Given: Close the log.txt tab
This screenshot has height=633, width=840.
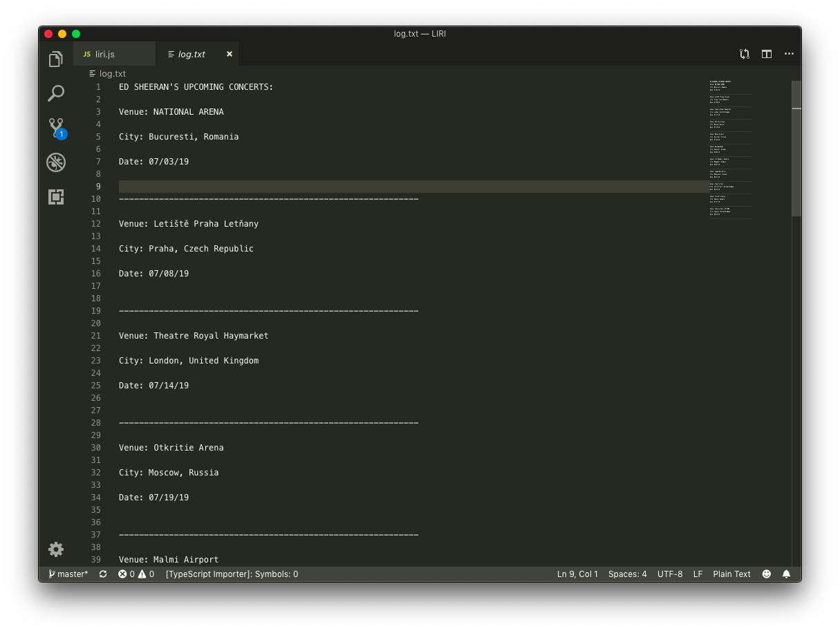Looking at the screenshot, I should pyautogui.click(x=230, y=54).
